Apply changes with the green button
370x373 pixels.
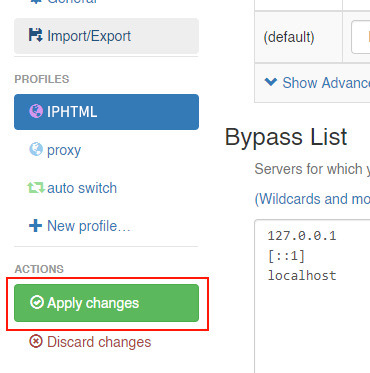pyautogui.click(x=106, y=303)
